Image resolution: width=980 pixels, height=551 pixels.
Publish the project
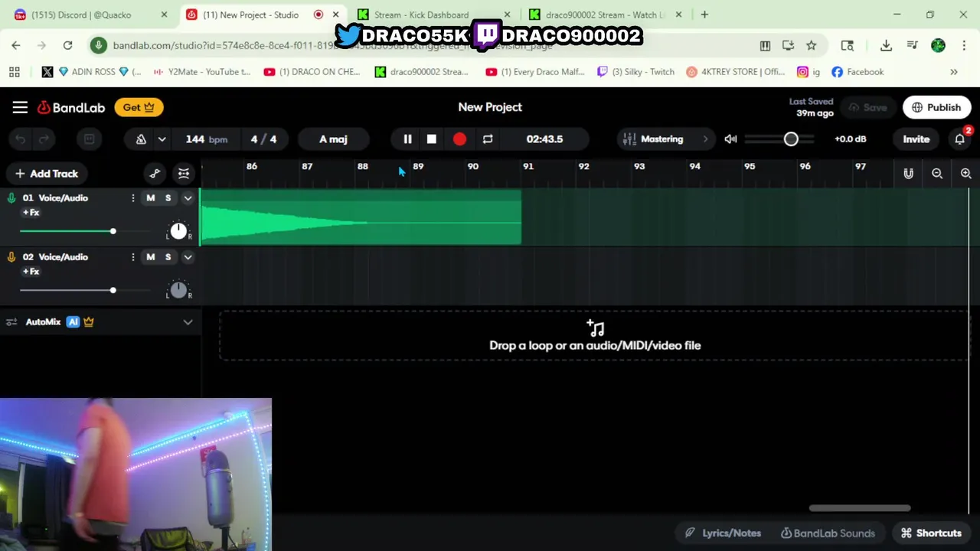click(936, 108)
